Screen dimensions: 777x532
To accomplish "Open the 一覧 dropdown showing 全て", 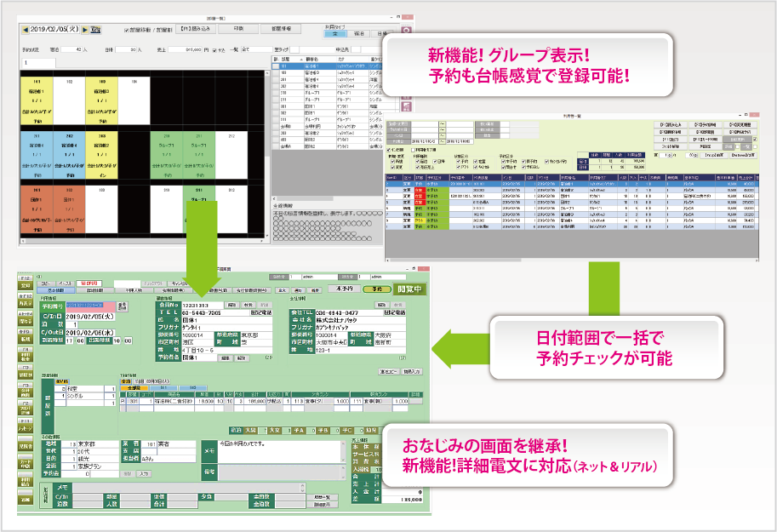I will pyautogui.click(x=257, y=49).
